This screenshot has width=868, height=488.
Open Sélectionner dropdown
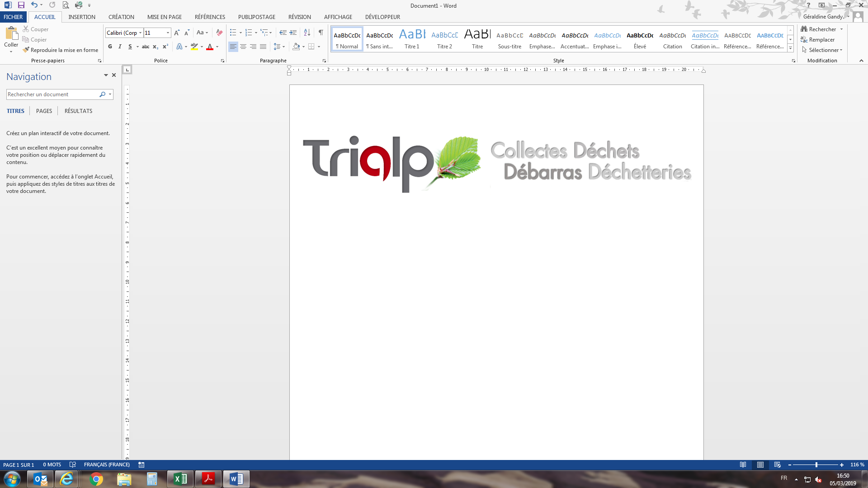pos(822,50)
